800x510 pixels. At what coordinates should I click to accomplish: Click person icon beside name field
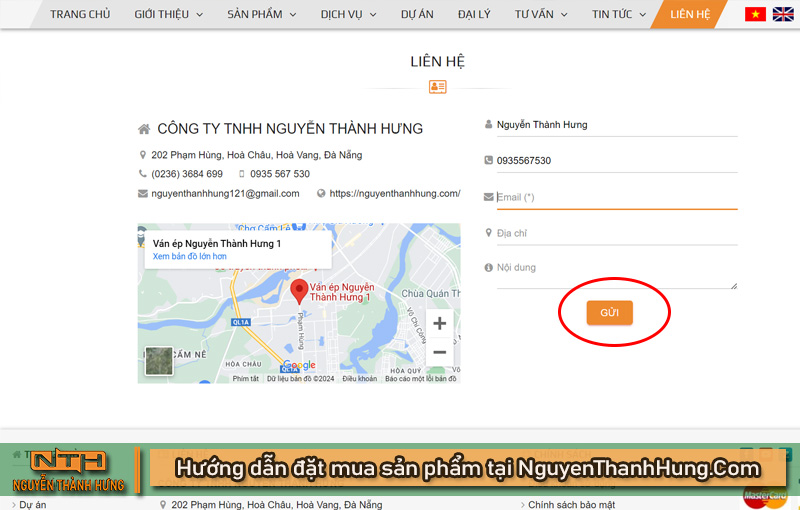[x=488, y=124]
